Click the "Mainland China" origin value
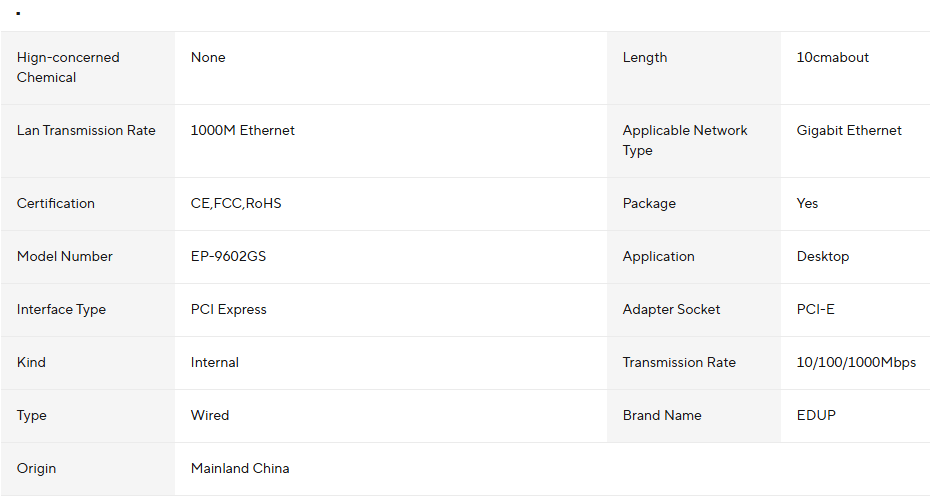 [x=240, y=468]
